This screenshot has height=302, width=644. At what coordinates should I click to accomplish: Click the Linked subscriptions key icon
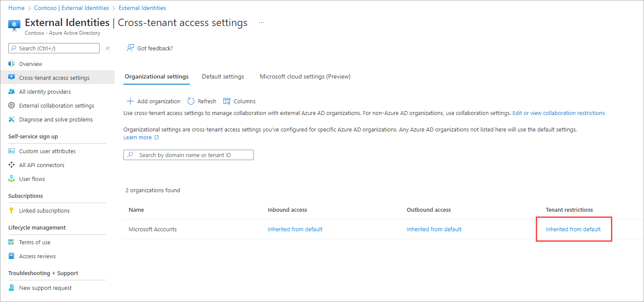pos(12,210)
